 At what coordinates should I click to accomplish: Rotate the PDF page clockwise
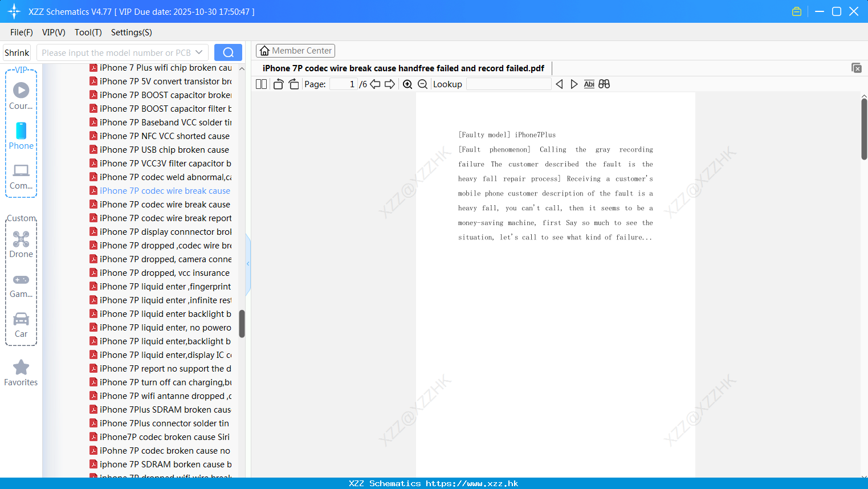294,84
